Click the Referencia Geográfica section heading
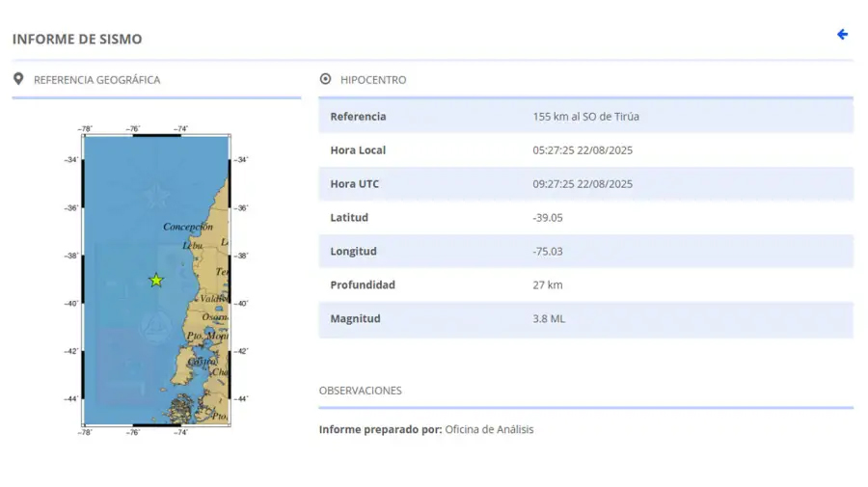The height and width of the screenshot is (487, 868). point(96,80)
